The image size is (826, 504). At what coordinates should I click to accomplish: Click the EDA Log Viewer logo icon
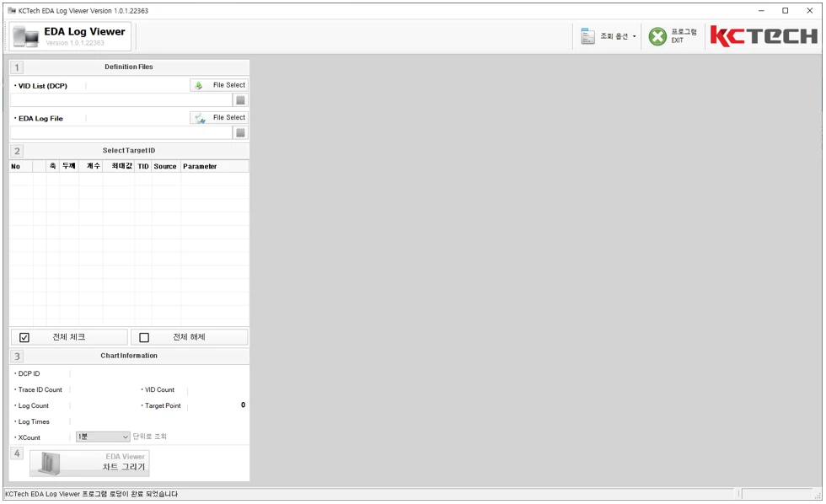click(26, 36)
